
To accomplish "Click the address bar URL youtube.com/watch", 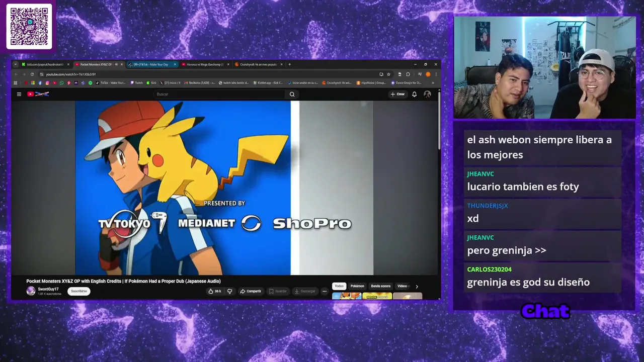I will click(71, 74).
